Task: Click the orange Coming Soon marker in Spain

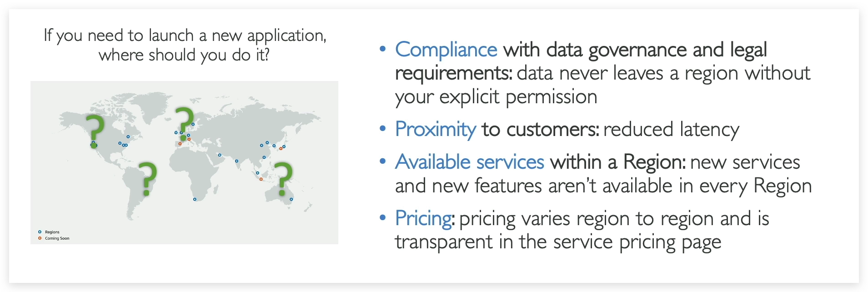Action: 180,144
